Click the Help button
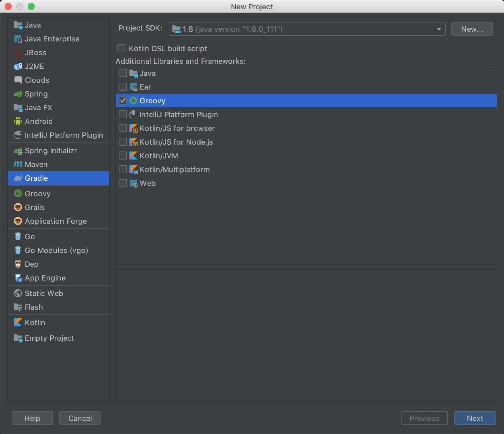This screenshot has height=434, width=504. point(32,418)
